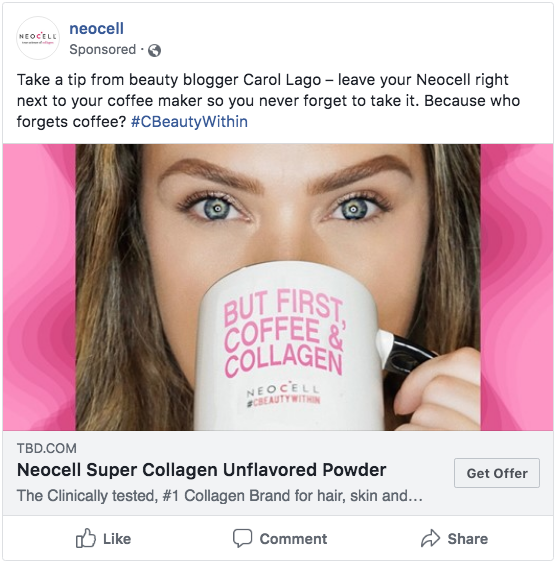Click the TBD.COM domain text
This screenshot has height=562, width=554.
(x=47, y=448)
